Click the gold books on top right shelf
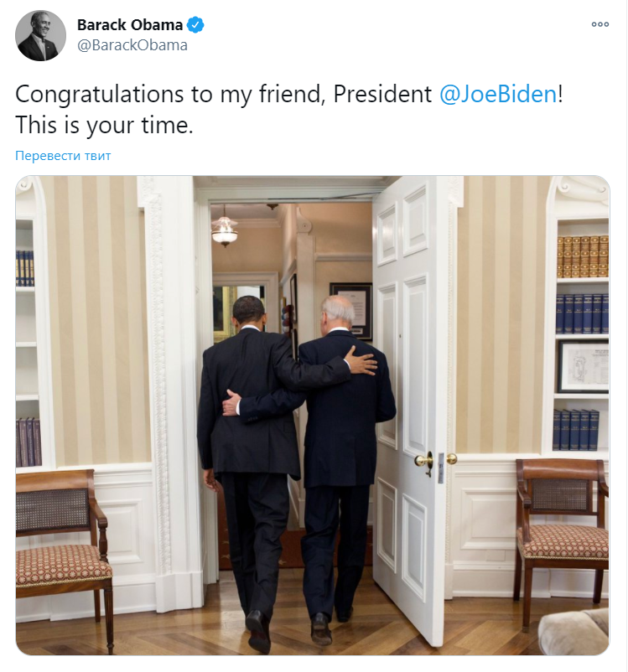Viewport: 628px width, 672px height. [x=582, y=256]
